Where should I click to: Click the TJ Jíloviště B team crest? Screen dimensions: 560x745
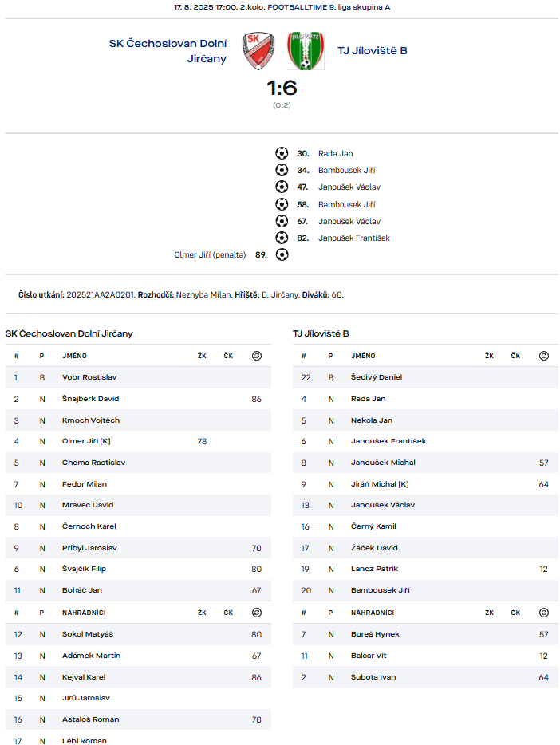pos(306,50)
